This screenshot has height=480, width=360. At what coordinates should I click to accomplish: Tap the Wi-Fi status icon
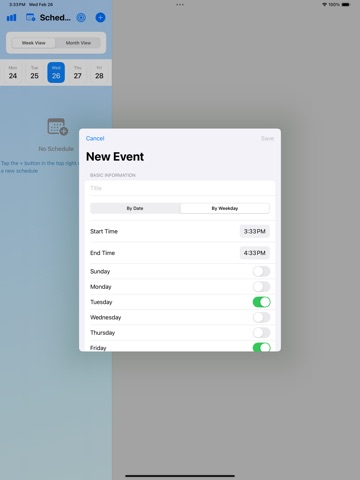click(x=324, y=4)
